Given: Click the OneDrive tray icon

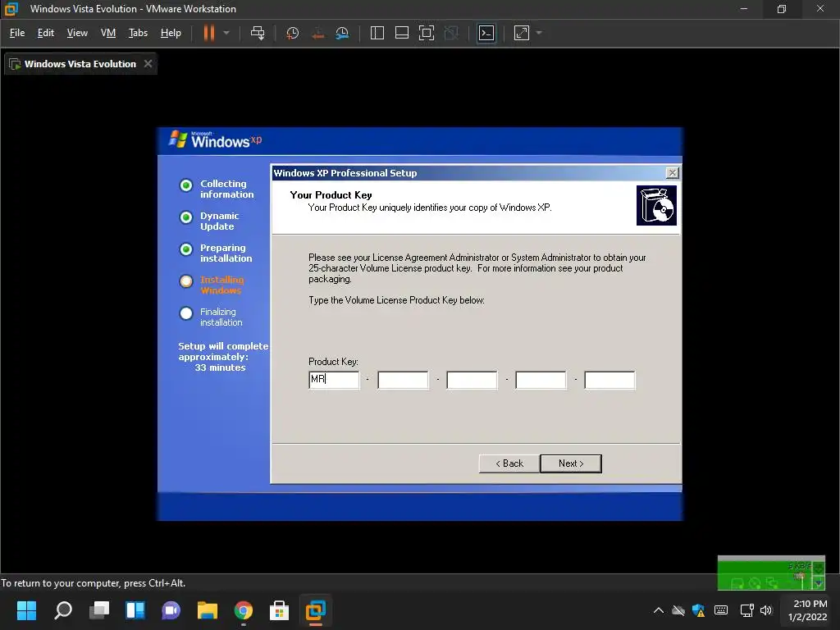Looking at the screenshot, I should [x=678, y=610].
